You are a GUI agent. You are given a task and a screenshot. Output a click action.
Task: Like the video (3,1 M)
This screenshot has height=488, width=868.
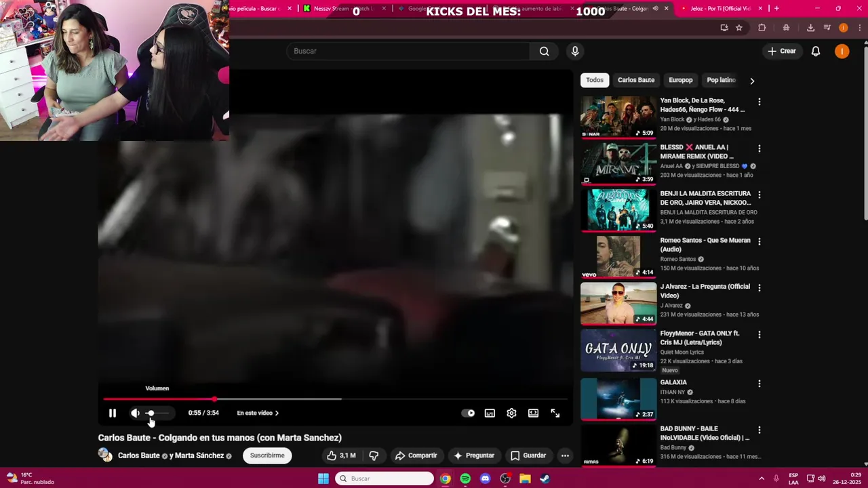pos(340,455)
